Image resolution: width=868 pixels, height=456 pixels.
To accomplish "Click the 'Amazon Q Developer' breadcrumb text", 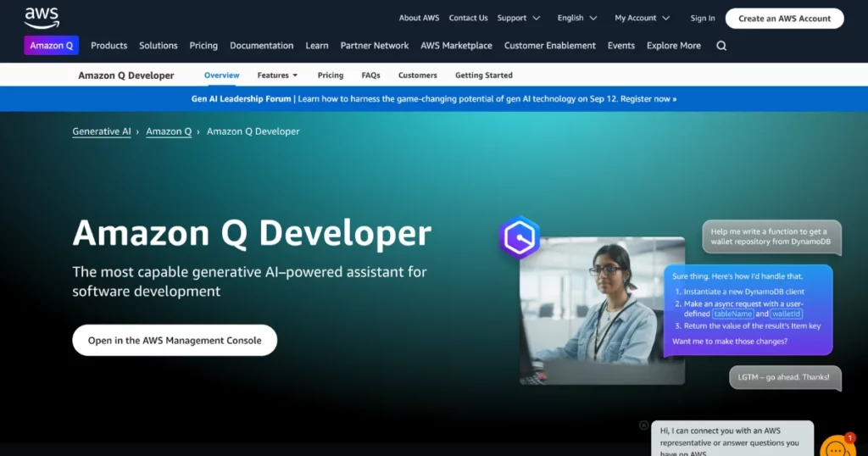I will click(x=253, y=131).
